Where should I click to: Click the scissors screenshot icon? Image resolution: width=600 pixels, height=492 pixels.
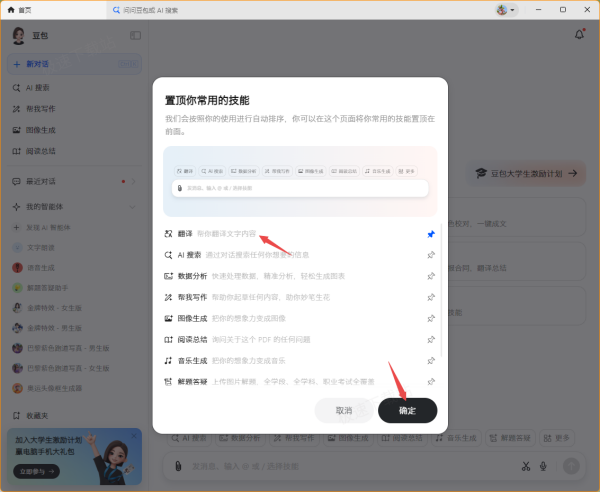[x=526, y=466]
